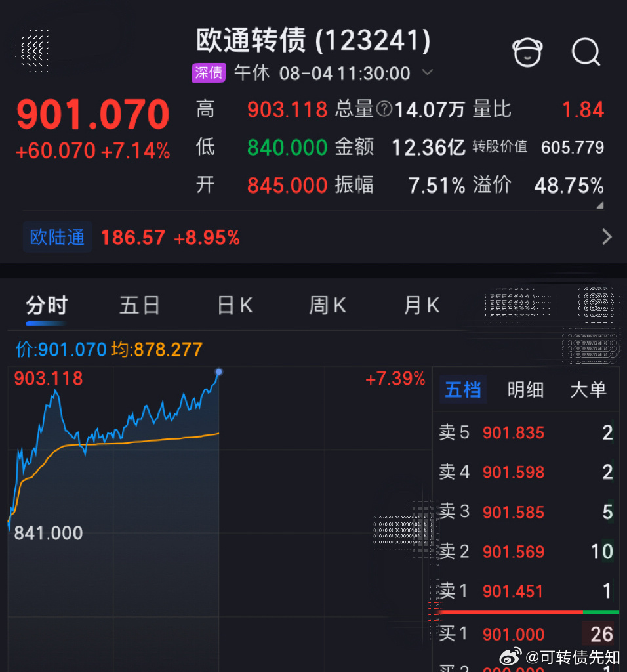Tap the 欧通转债 (123241) title
The width and height of the screenshot is (627, 672).
coord(313,40)
